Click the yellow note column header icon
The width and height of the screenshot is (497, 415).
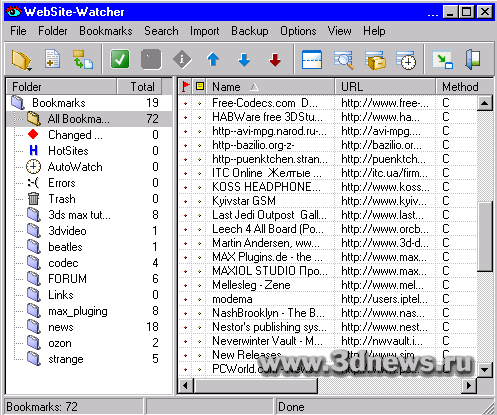(x=200, y=86)
